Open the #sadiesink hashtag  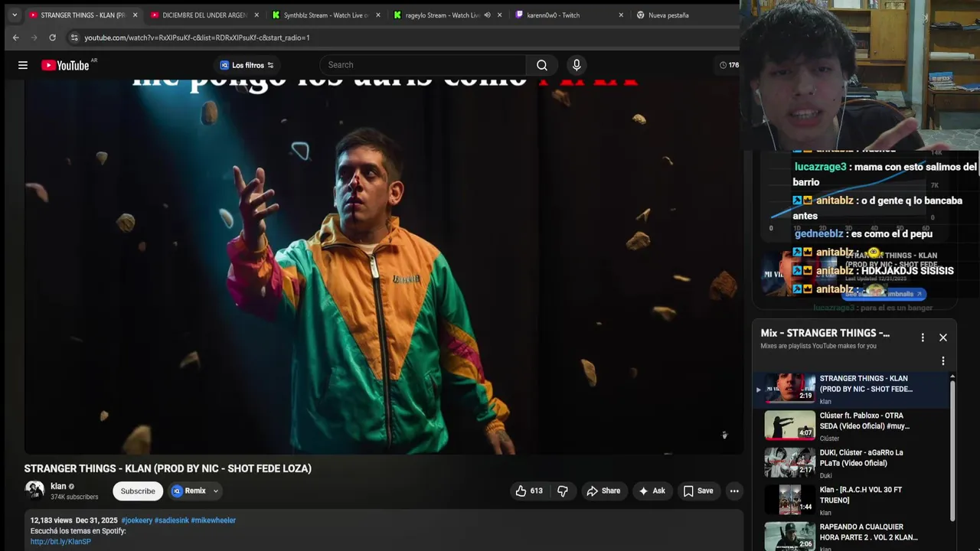[171, 520]
